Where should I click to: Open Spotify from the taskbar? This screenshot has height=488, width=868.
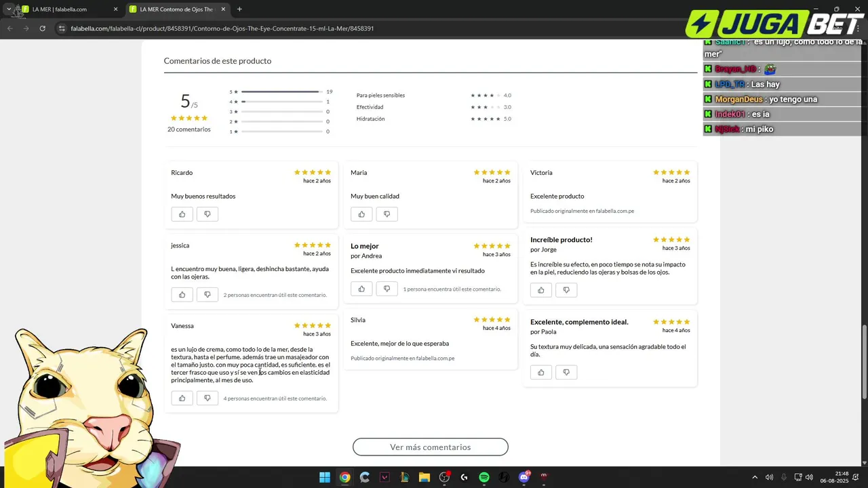[x=484, y=477]
